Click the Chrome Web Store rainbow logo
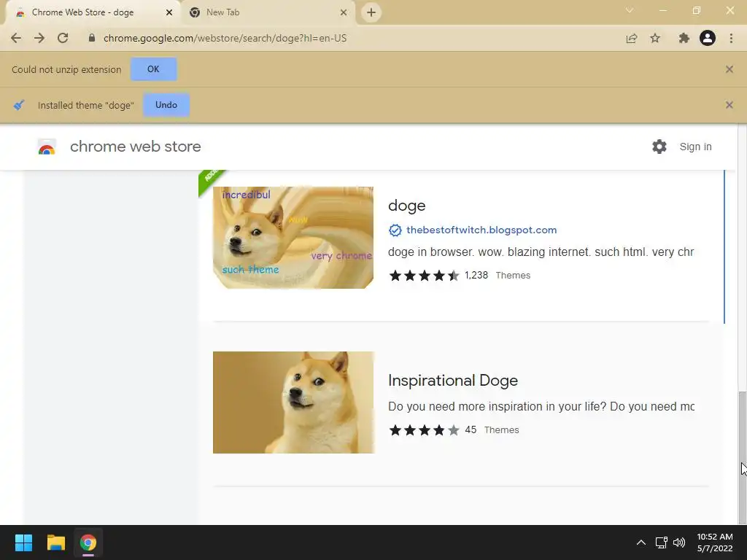Image resolution: width=747 pixels, height=560 pixels. pyautogui.click(x=47, y=147)
